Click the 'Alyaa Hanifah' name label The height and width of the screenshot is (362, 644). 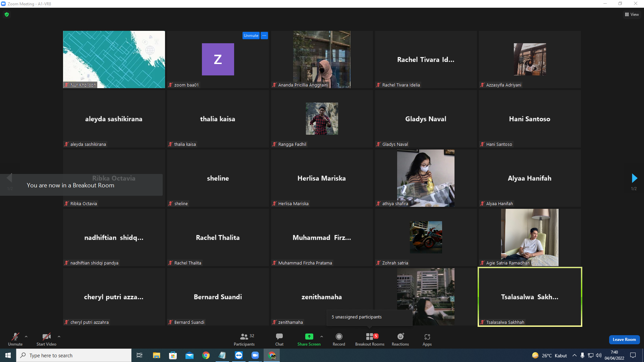[499, 204]
